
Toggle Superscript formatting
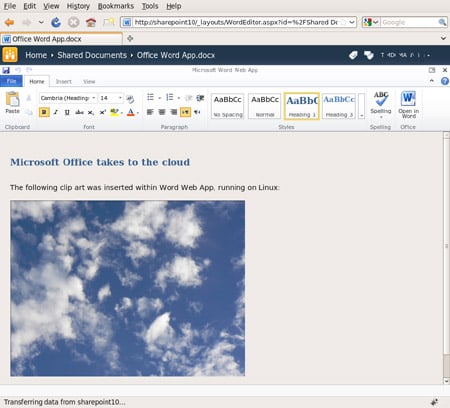coord(103,112)
